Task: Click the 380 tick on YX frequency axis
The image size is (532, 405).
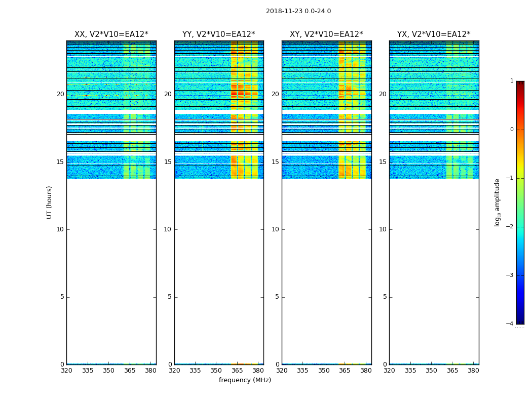Action: (473, 371)
